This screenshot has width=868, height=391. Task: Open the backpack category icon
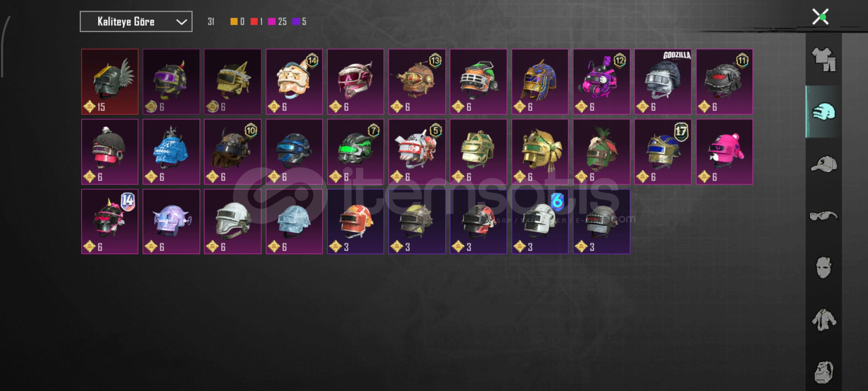(x=824, y=372)
